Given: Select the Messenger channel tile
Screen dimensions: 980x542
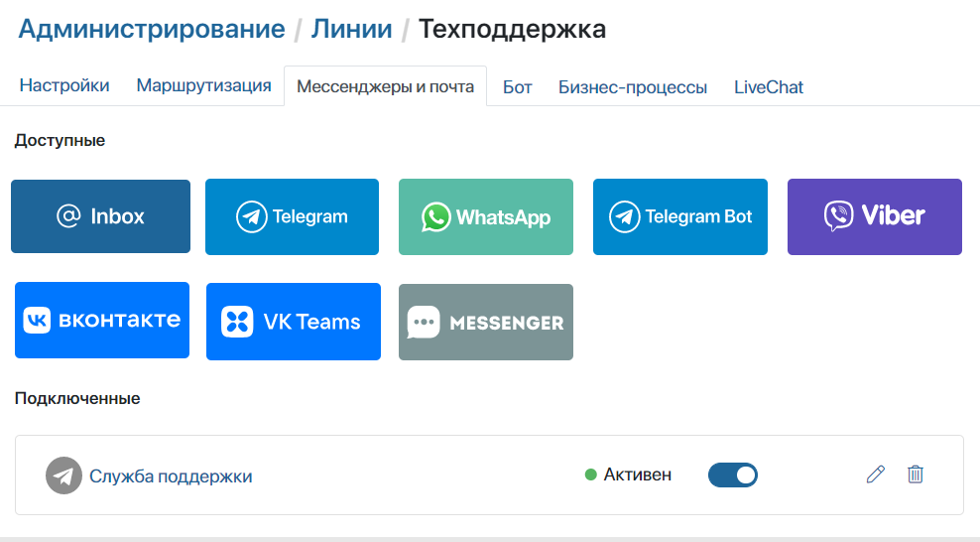Looking at the screenshot, I should [486, 322].
